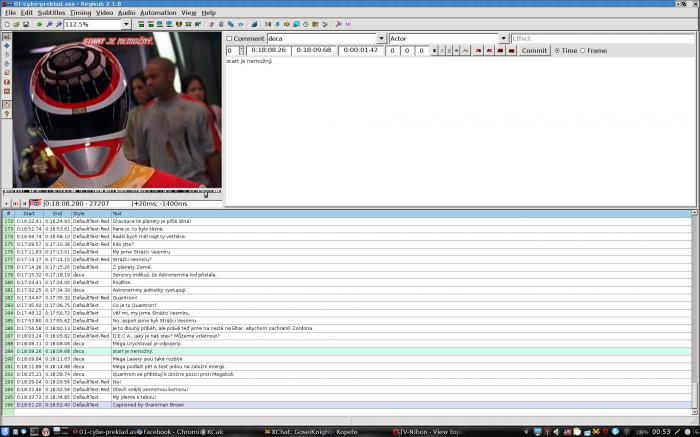The width and height of the screenshot is (700, 437).
Task: Toggle italic formatting button
Action: 442,51
